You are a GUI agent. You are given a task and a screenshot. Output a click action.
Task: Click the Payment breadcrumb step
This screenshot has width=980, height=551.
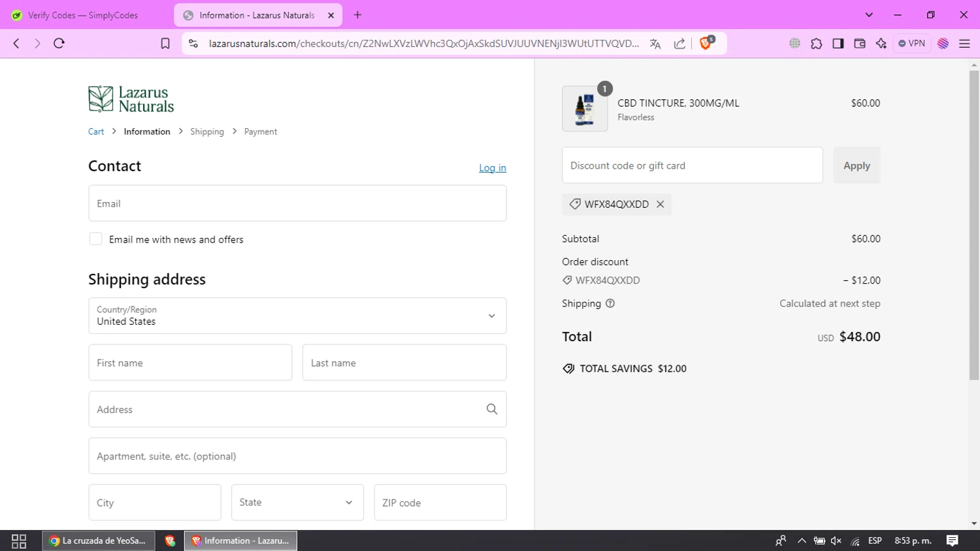261,131
